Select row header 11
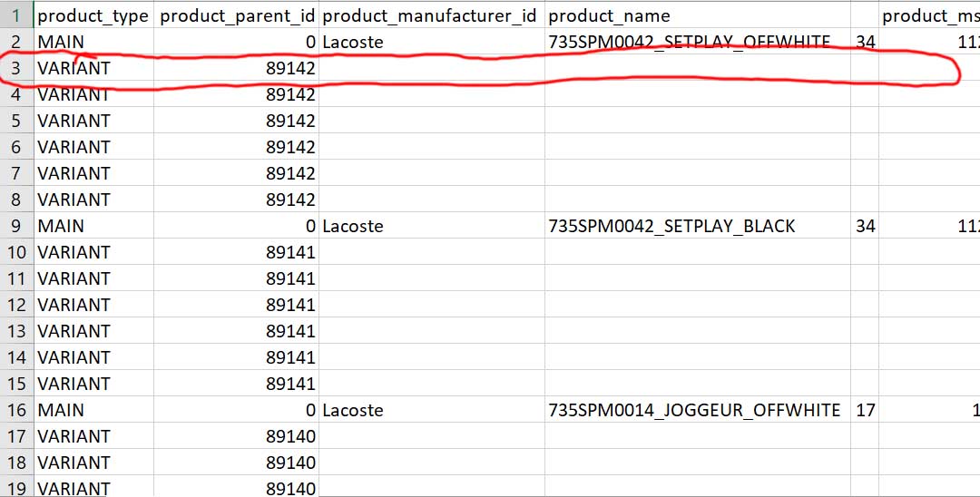Viewport: 980px width, 497px height. pyautogui.click(x=16, y=278)
